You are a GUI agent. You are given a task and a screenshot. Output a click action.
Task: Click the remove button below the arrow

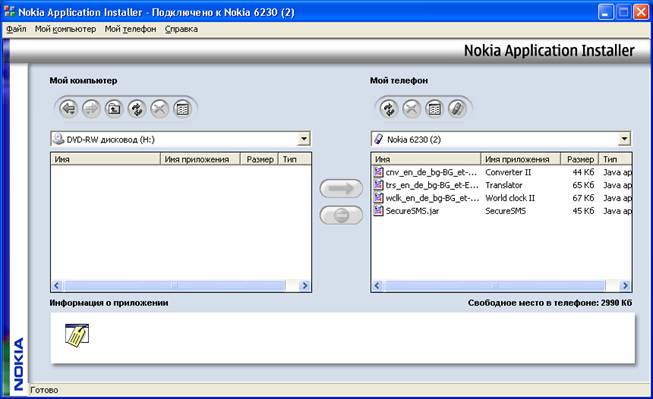(341, 215)
